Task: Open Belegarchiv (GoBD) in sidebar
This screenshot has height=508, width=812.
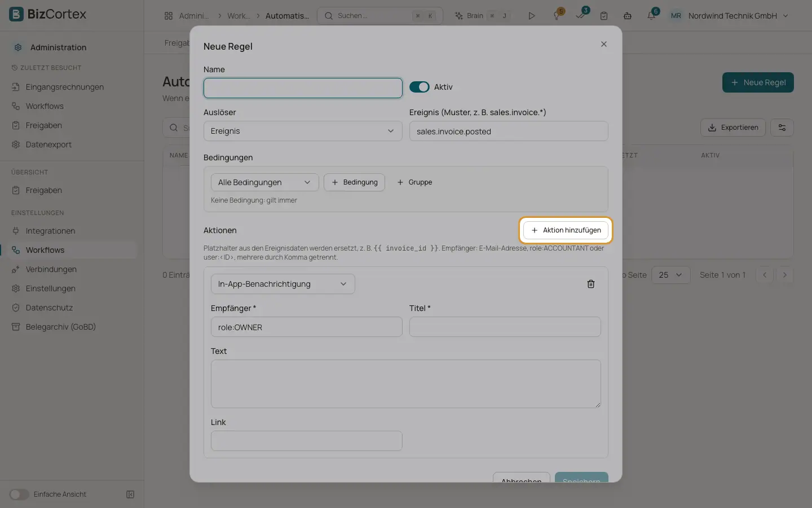Action: pyautogui.click(x=60, y=327)
